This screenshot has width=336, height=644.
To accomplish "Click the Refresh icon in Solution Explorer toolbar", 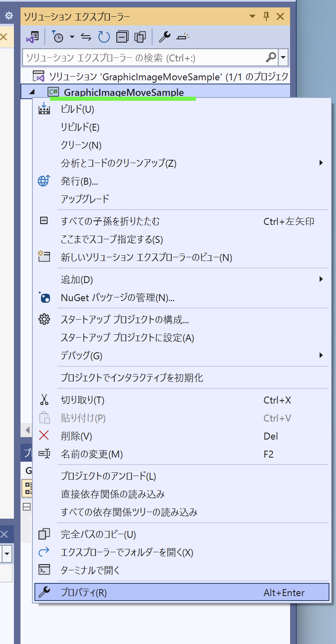I will (x=103, y=37).
